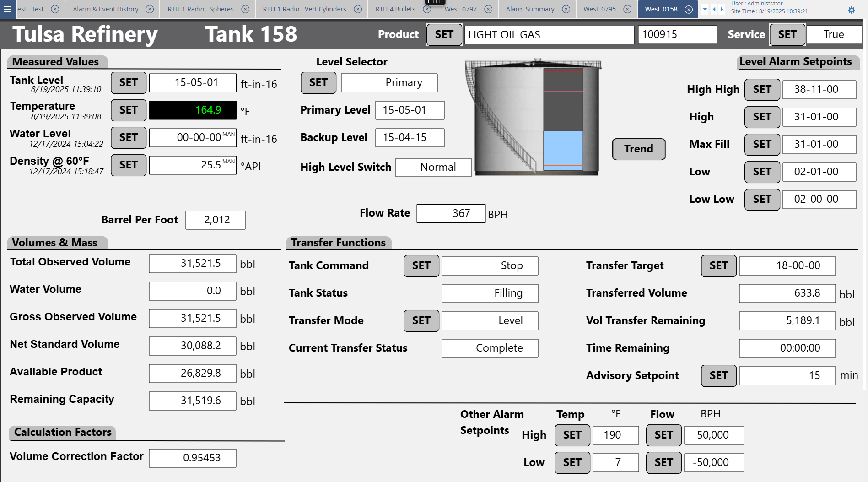
Task: Click the High Level Switch Normal status
Action: tap(433, 168)
